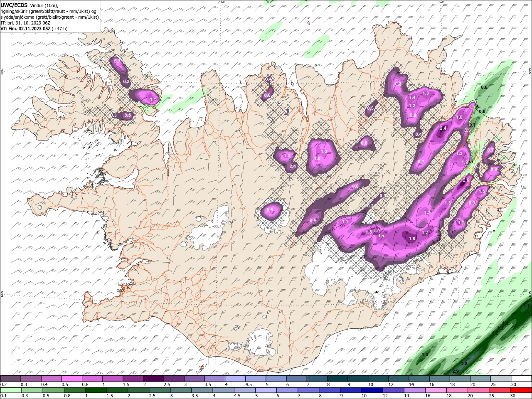Viewport: 532px width, 399px height.
Task: Click the 20W longitude label at top
Action: click(222, 2)
